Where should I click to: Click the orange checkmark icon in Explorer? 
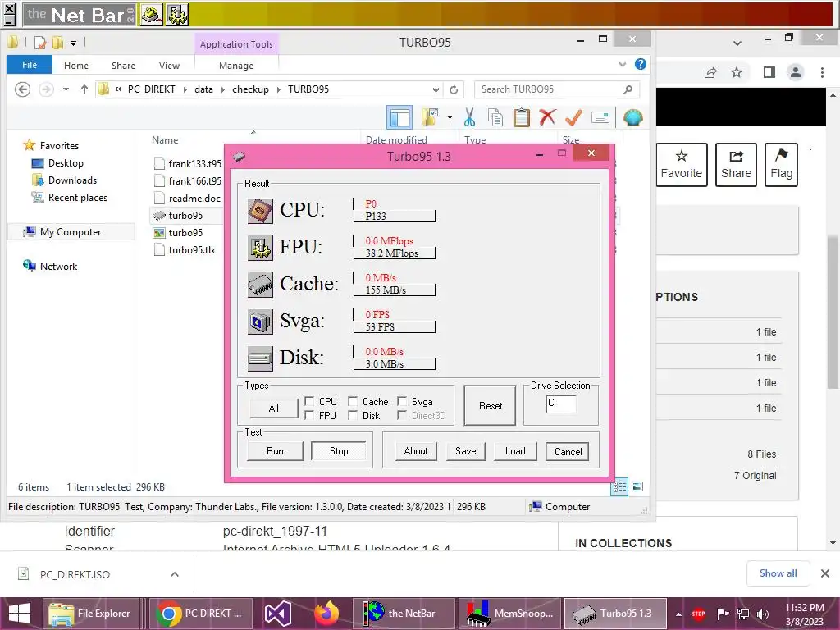573,117
